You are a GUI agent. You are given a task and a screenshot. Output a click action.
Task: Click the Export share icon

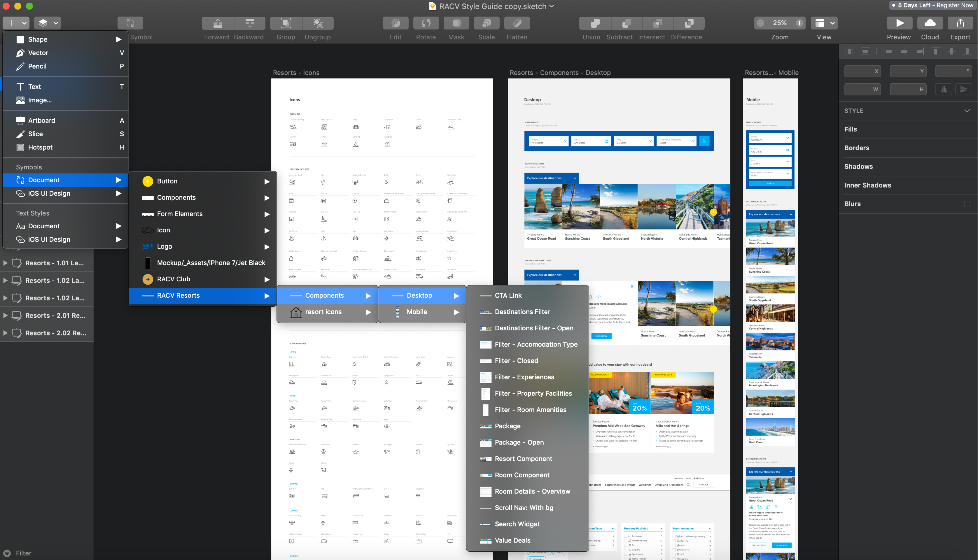960,23
